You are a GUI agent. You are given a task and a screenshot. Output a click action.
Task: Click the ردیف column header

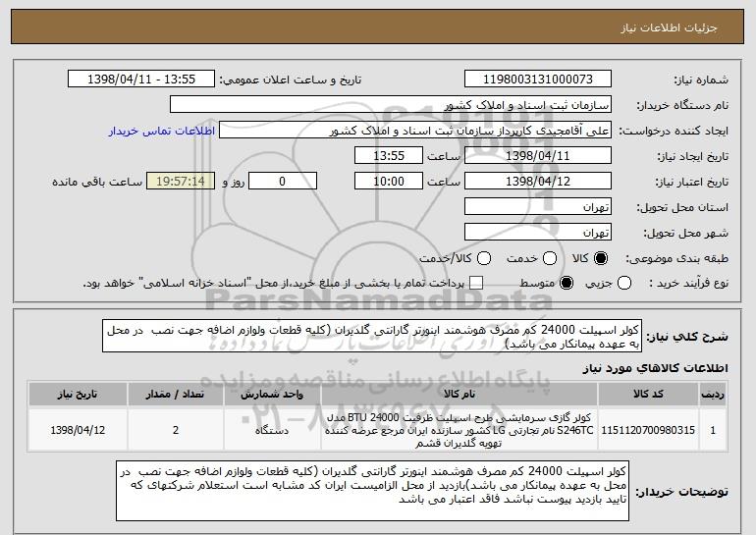[713, 395]
